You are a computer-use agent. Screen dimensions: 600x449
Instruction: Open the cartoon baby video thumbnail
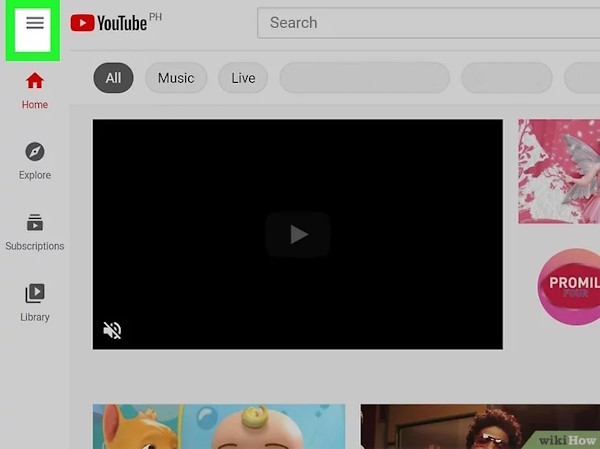[x=219, y=427]
